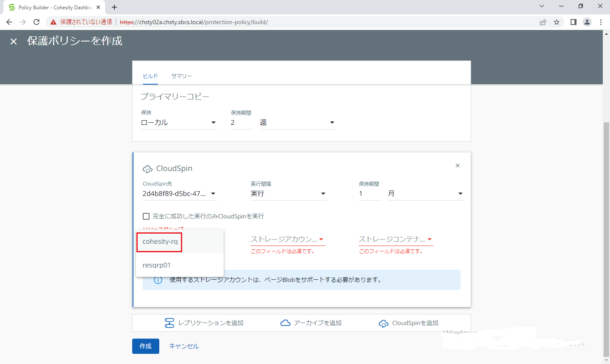Choose cohesity-rg resource group option
The width and height of the screenshot is (610, 364).
(x=180, y=242)
